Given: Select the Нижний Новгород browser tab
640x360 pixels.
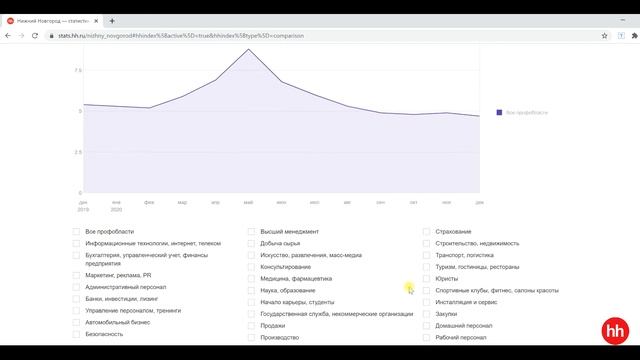Looking at the screenshot, I should pos(52,21).
